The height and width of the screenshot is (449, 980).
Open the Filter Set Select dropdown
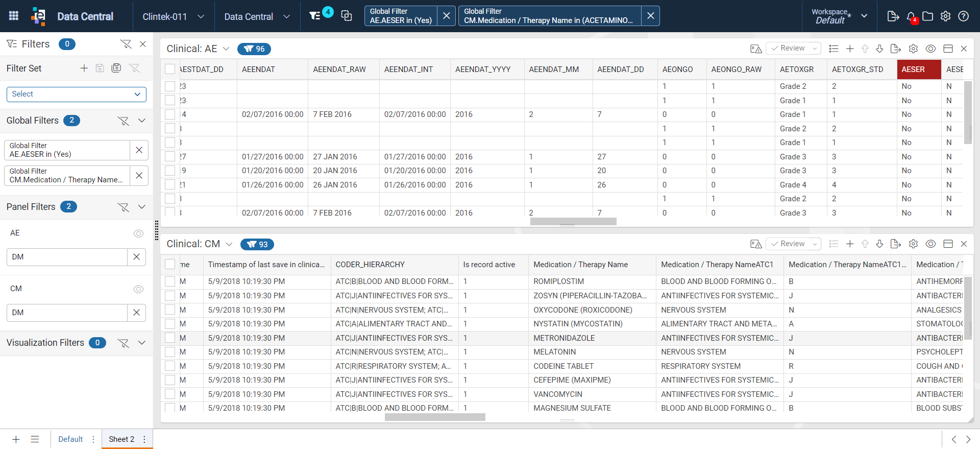(77, 94)
